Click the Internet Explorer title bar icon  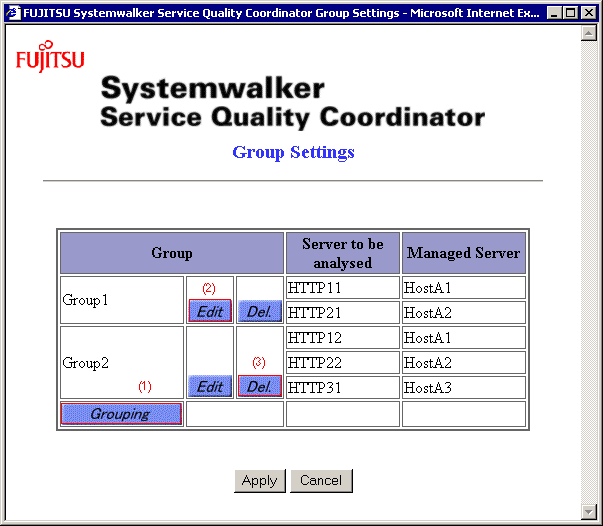(x=13, y=13)
